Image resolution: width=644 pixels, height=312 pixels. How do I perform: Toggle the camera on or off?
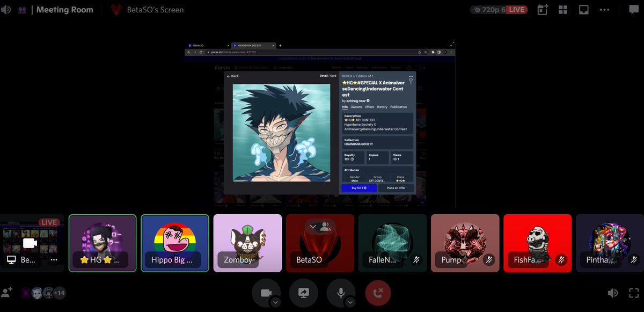[266, 293]
